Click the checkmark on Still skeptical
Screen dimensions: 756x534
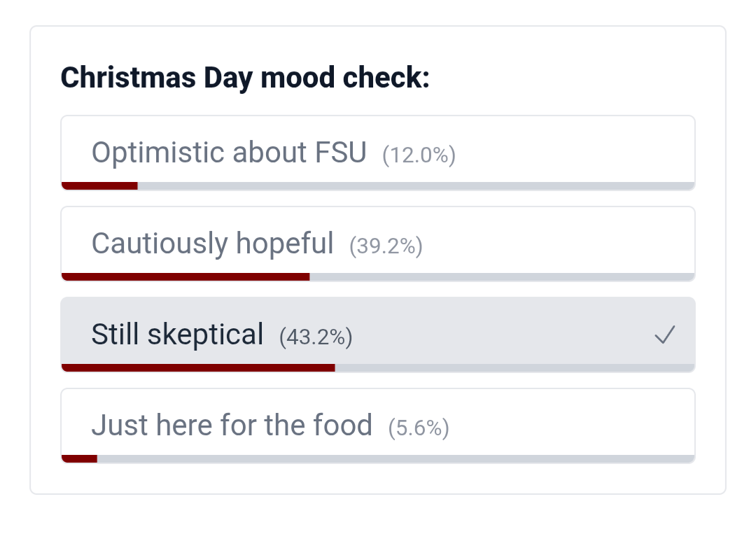664,335
